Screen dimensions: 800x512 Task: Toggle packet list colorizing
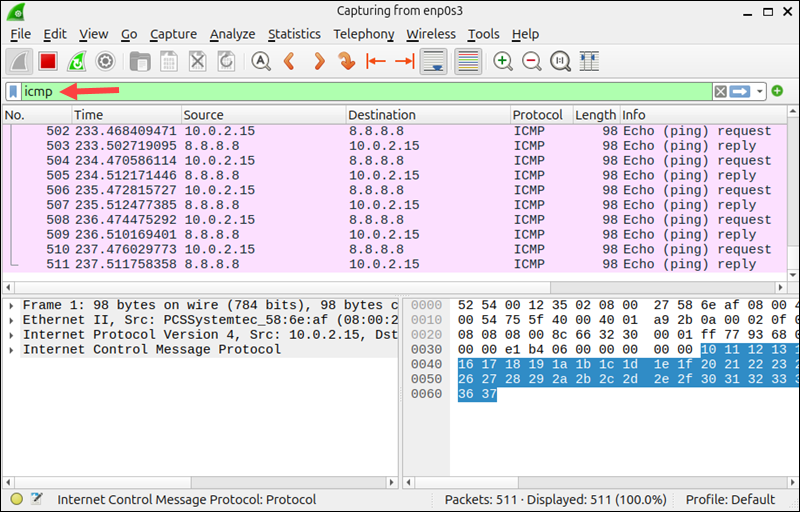[x=468, y=62]
